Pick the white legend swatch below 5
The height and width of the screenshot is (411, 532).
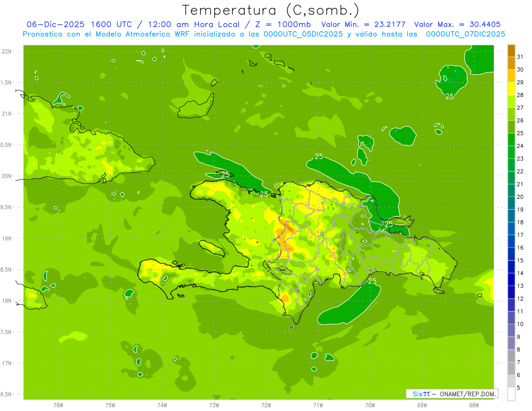click(511, 394)
